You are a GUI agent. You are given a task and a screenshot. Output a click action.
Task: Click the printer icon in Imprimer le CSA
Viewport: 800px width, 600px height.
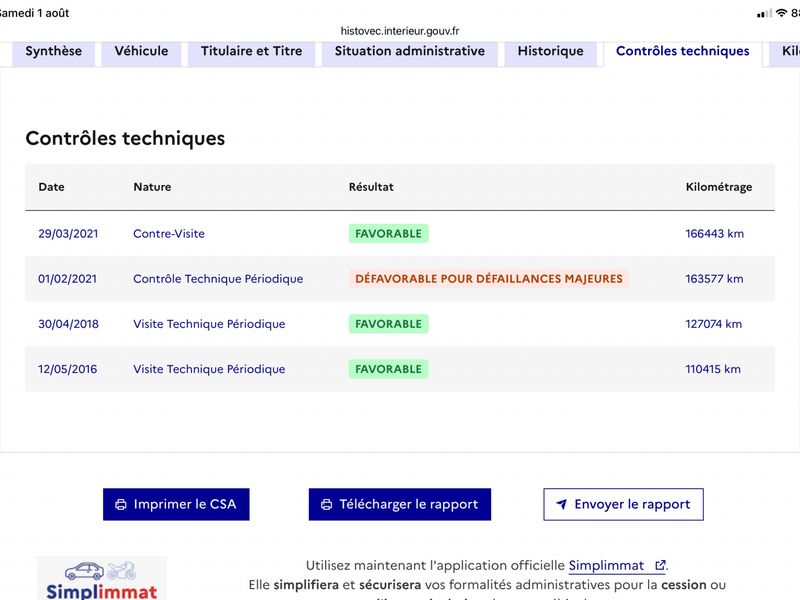pos(121,505)
